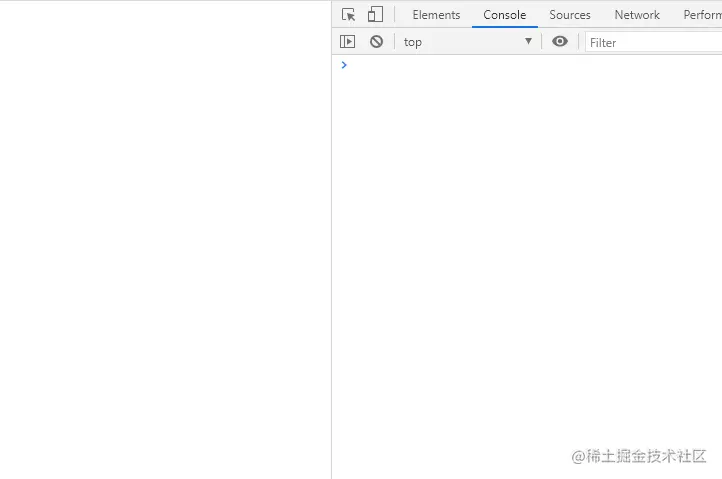Clear the console with the ban icon

click(x=376, y=42)
